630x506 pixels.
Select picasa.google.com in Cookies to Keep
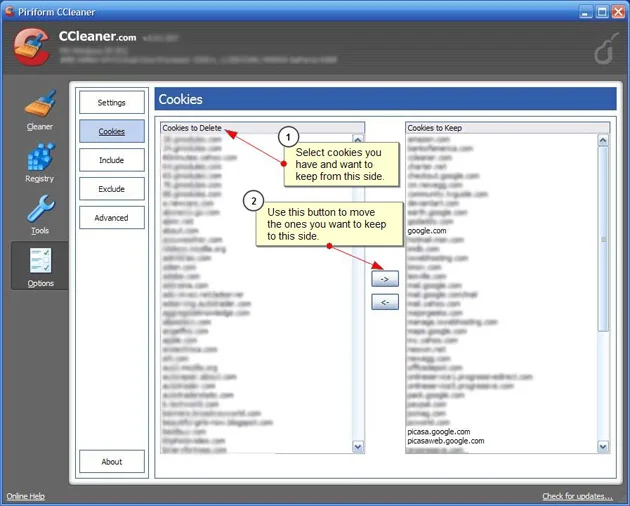[x=439, y=432]
